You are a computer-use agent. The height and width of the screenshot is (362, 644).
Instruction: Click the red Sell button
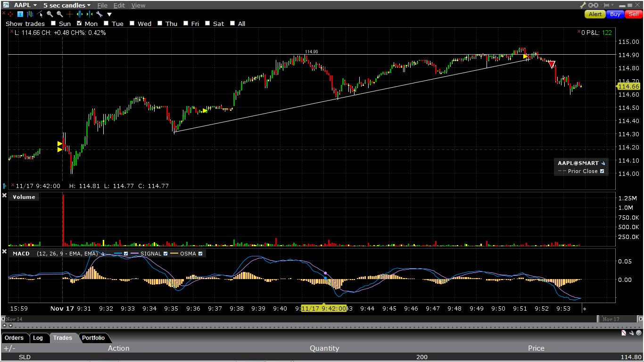click(633, 14)
